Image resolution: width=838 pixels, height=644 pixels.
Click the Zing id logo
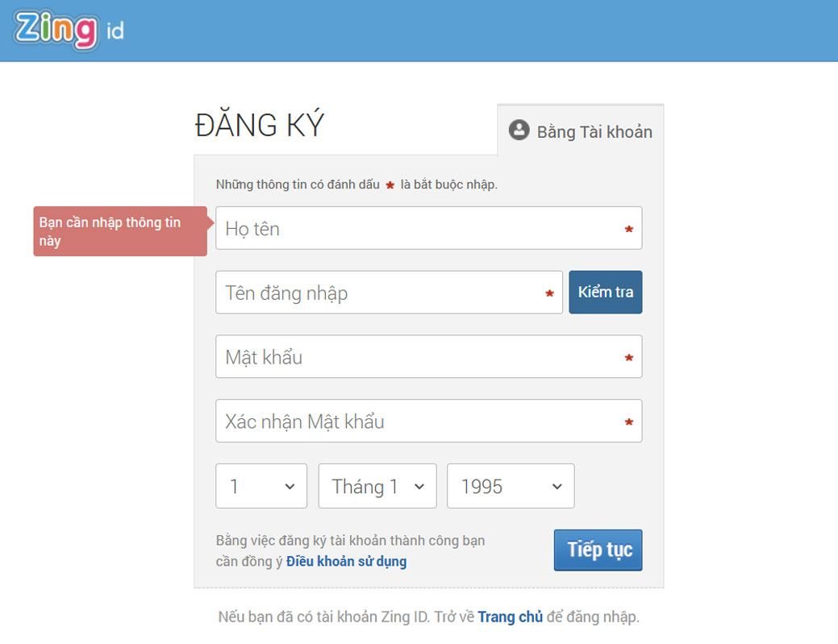click(69, 31)
